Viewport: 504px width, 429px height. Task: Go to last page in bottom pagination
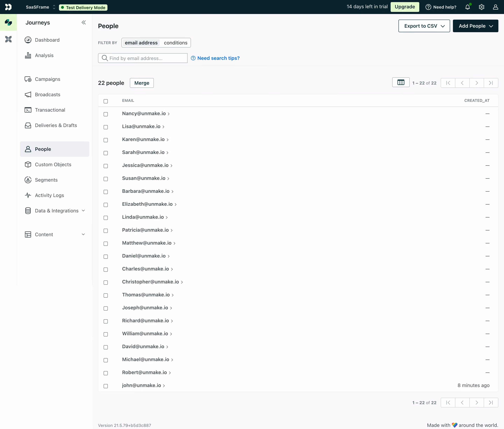(491, 403)
